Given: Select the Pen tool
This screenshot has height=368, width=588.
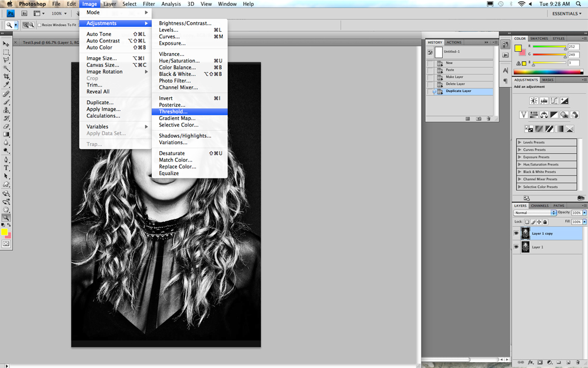Looking at the screenshot, I should point(6,160).
